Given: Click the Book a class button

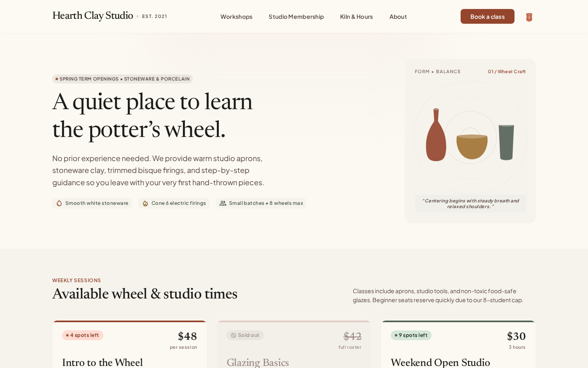Looking at the screenshot, I should tap(488, 16).
